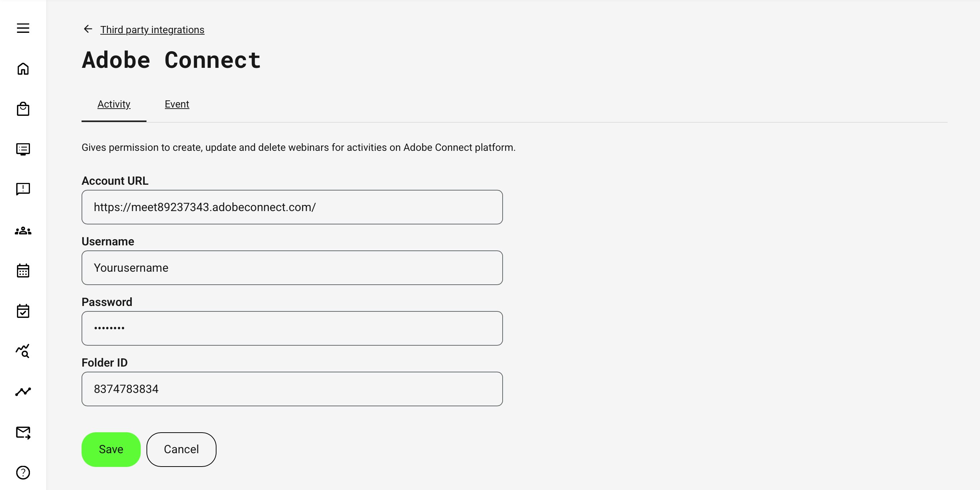Screen dimensions: 980x490
Task: Click the back arrow icon
Action: pyautogui.click(x=88, y=29)
